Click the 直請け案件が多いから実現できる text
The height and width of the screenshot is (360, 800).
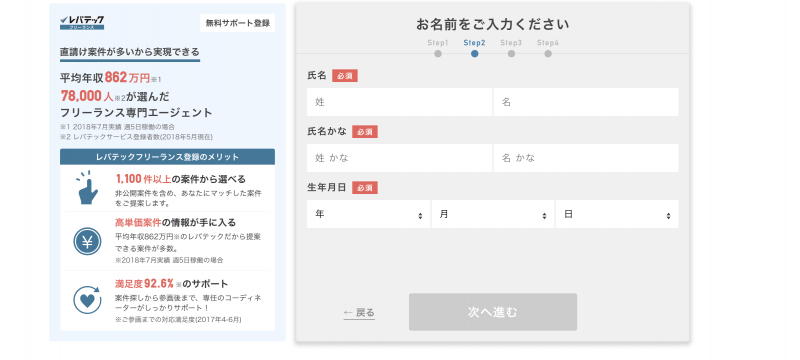tap(130, 52)
